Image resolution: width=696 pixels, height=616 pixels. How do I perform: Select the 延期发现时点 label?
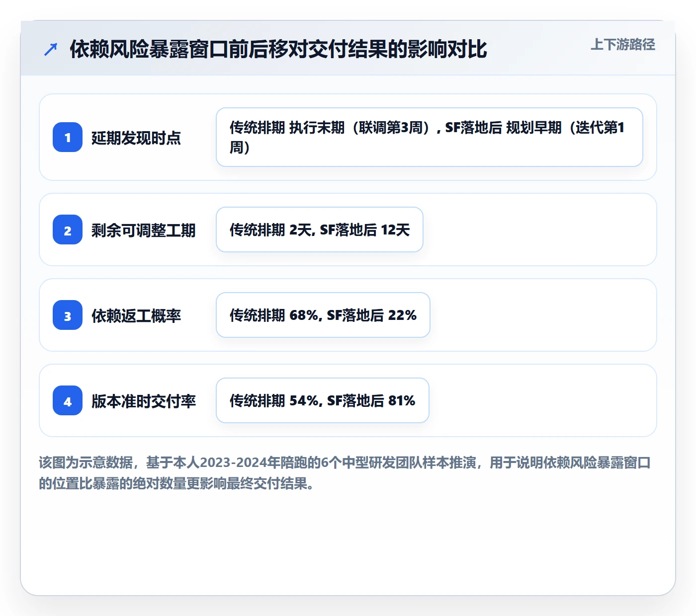coord(136,138)
